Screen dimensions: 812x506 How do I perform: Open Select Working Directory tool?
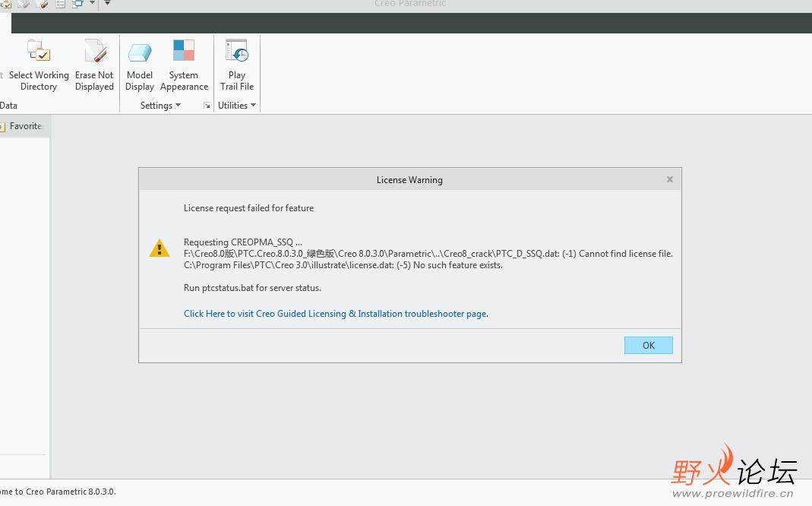tap(38, 65)
